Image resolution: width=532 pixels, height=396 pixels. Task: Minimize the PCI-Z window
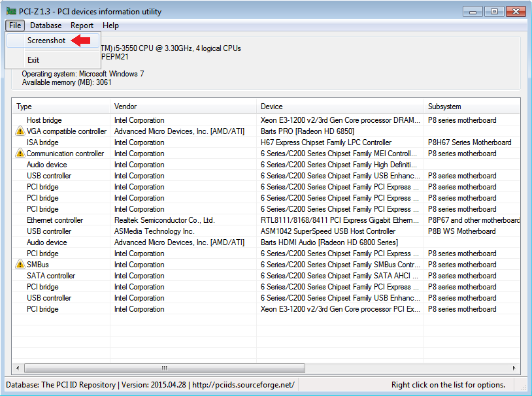[x=473, y=12]
